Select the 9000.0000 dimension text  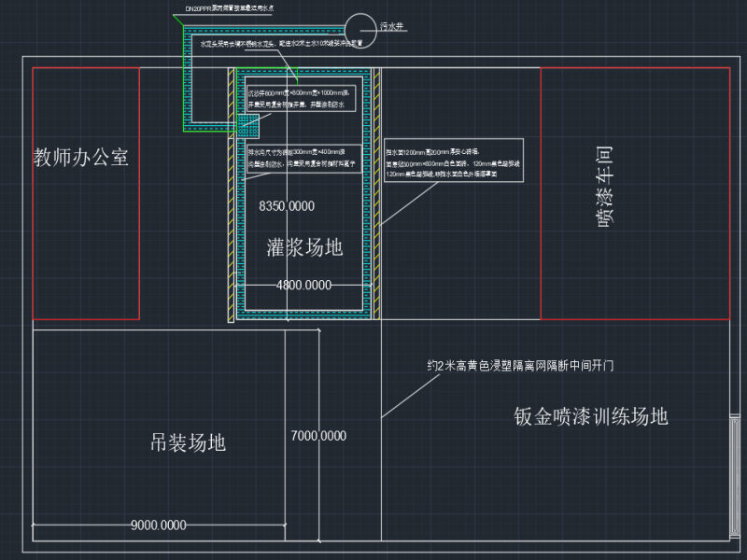coord(158,525)
